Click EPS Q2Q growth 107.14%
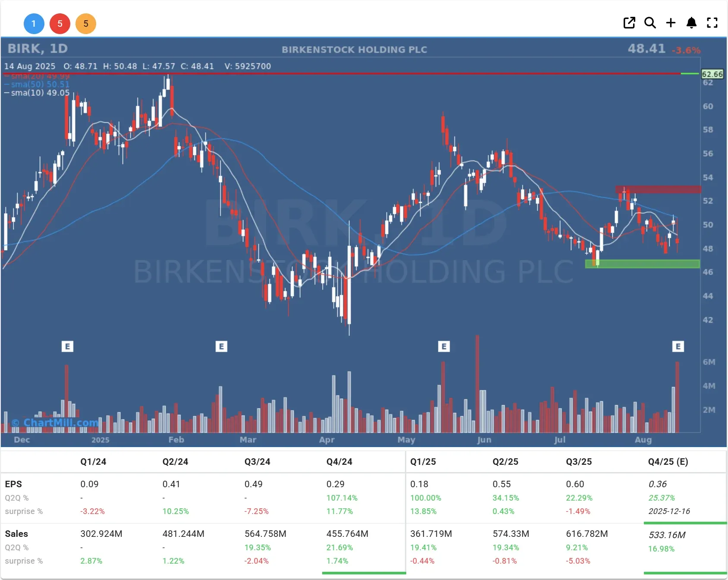The image size is (728, 580). click(x=342, y=498)
